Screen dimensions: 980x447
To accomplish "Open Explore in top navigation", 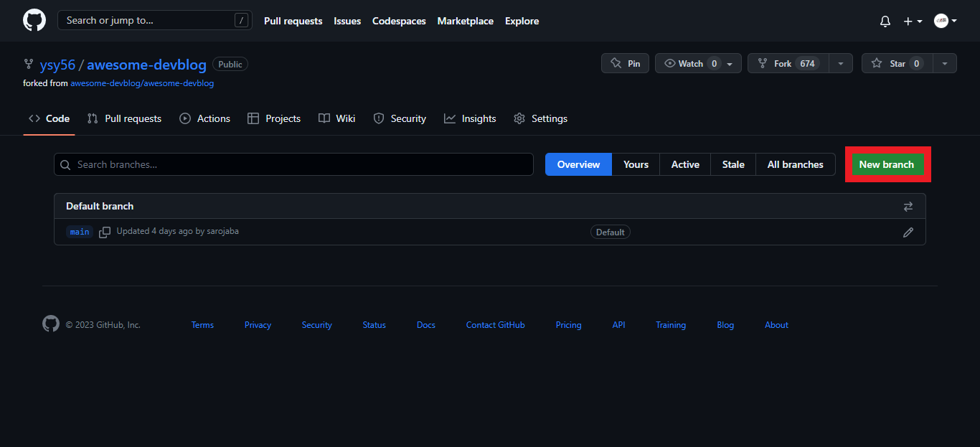I will click(x=522, y=21).
